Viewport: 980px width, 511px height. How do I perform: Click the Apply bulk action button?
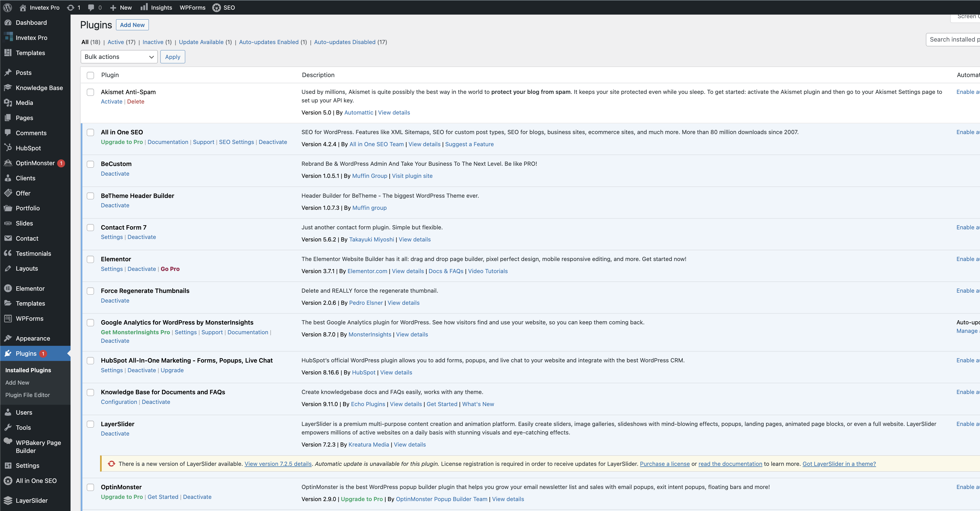click(173, 57)
